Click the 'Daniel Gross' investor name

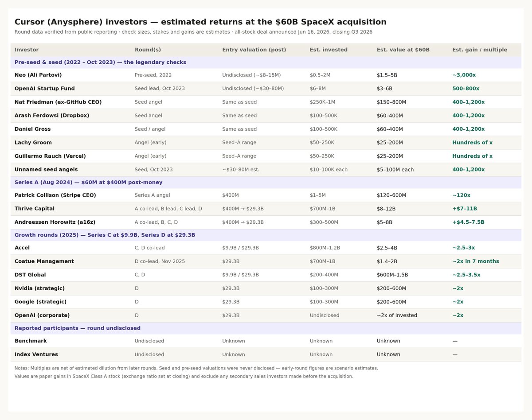(32, 129)
